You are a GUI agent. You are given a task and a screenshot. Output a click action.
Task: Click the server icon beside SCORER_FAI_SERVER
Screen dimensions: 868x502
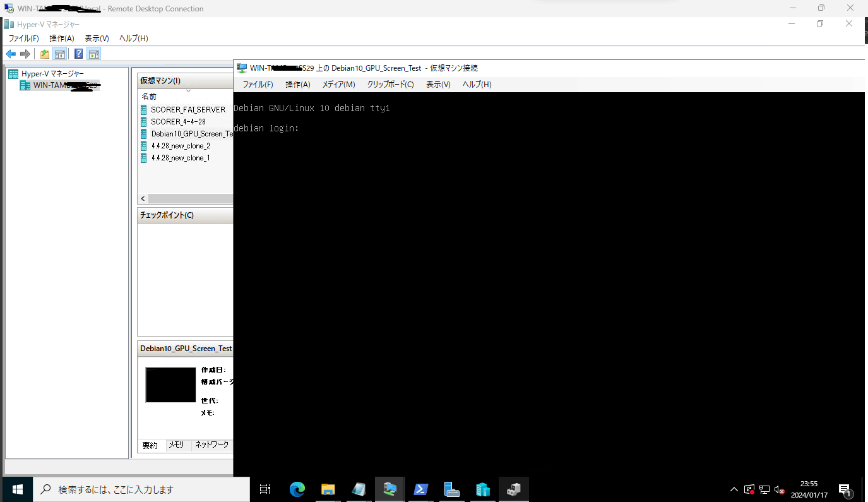pos(144,109)
